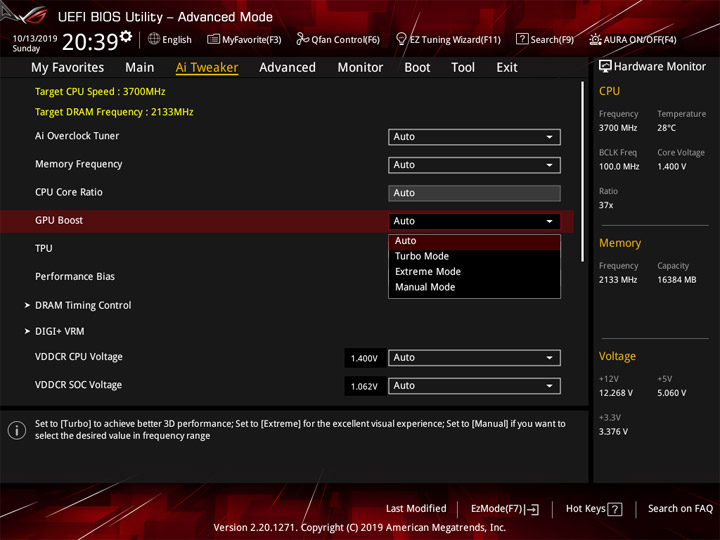720x540 pixels.
Task: Go to Boot tab
Action: pos(417,68)
